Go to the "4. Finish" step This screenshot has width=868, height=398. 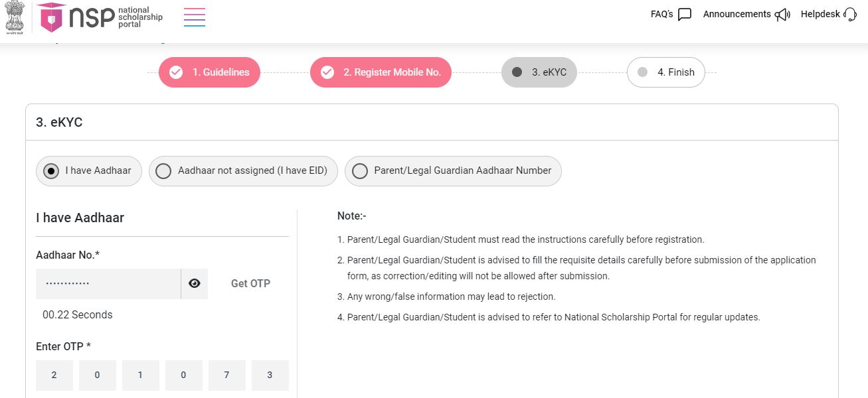[x=666, y=72]
